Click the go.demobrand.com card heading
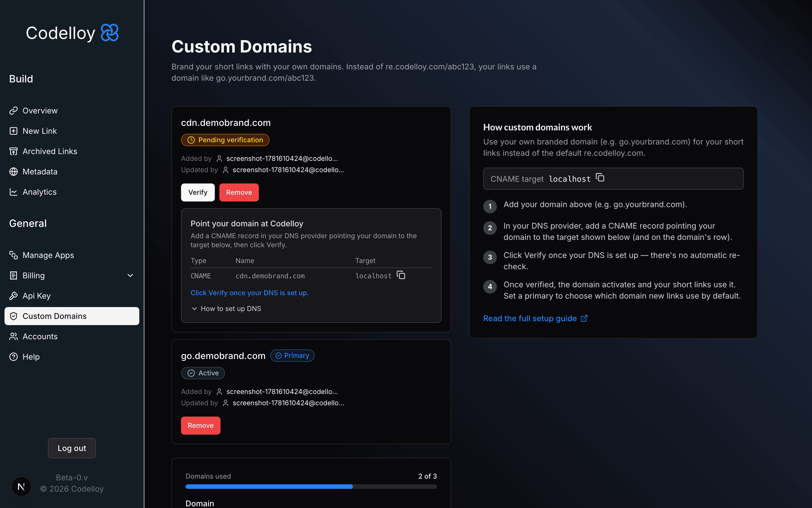This screenshot has width=812, height=508. pyautogui.click(x=223, y=356)
